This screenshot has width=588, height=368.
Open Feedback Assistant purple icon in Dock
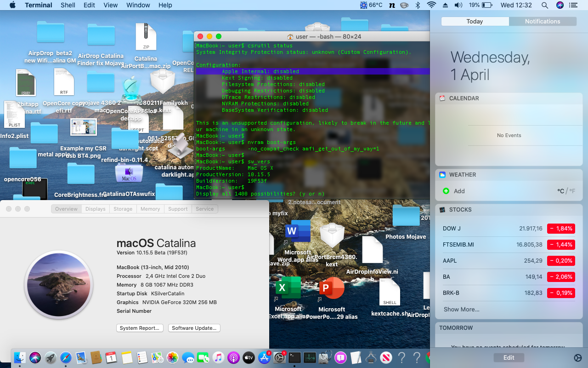pos(340,357)
